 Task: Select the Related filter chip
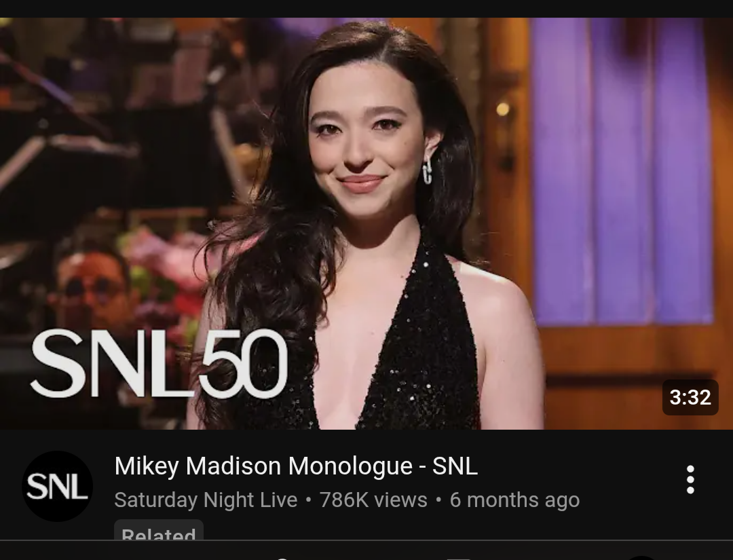(x=158, y=530)
